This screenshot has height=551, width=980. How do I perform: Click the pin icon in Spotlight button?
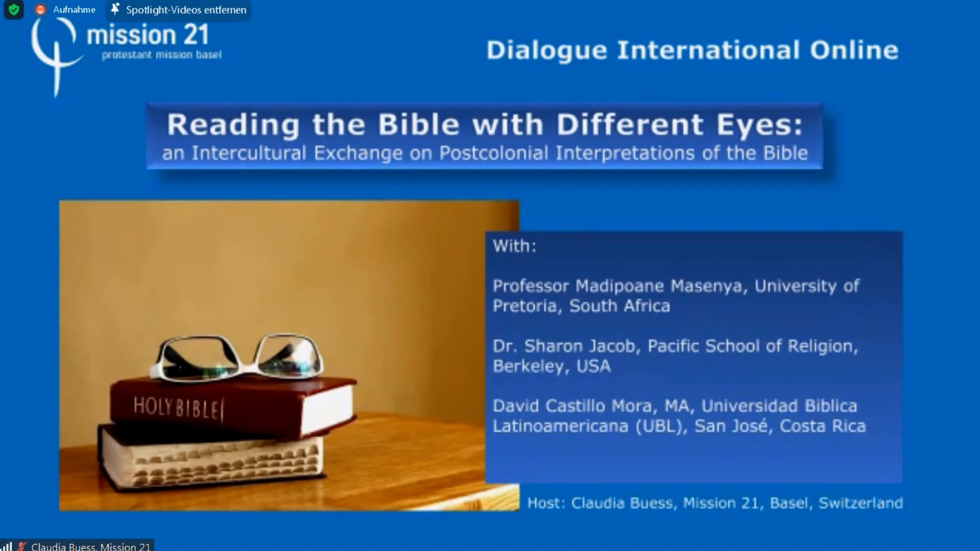point(115,9)
